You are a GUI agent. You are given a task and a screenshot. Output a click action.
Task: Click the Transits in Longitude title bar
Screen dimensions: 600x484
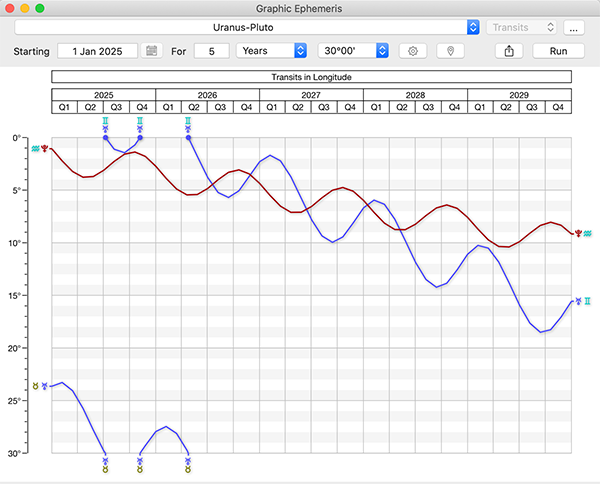coord(311,77)
